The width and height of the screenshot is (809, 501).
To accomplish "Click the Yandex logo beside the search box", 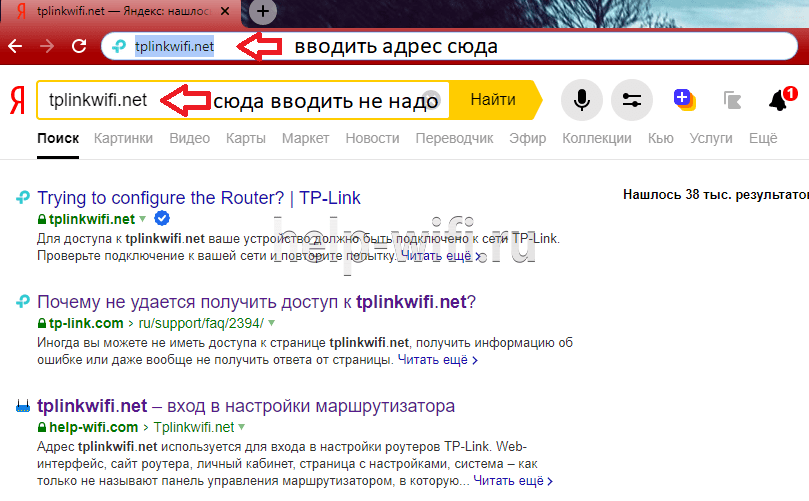I will (x=18, y=100).
